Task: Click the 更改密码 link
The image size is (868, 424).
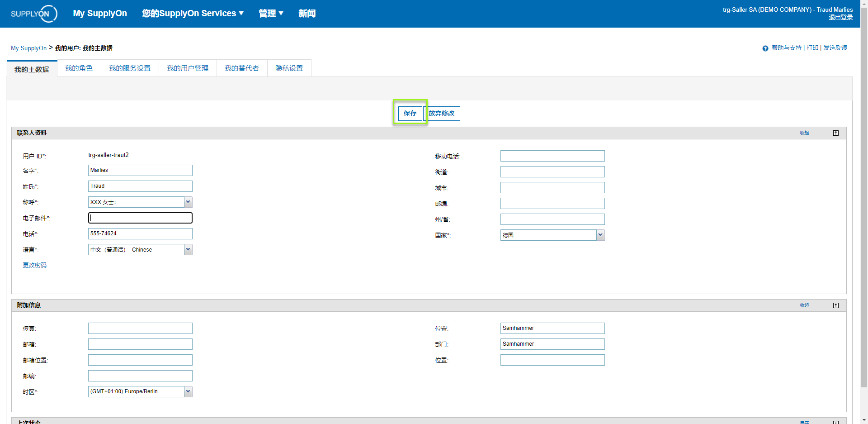Action: tap(35, 265)
